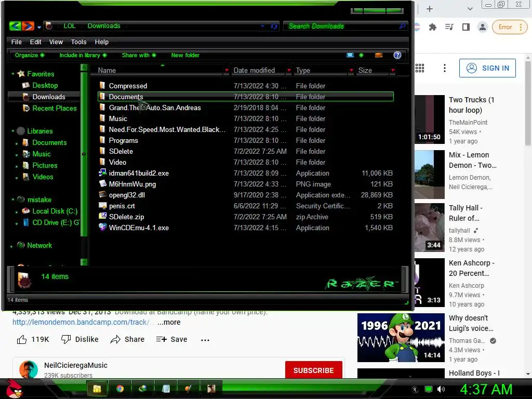
Task: Click the NeilCicieregaMusic channel avatar
Action: [29, 369]
